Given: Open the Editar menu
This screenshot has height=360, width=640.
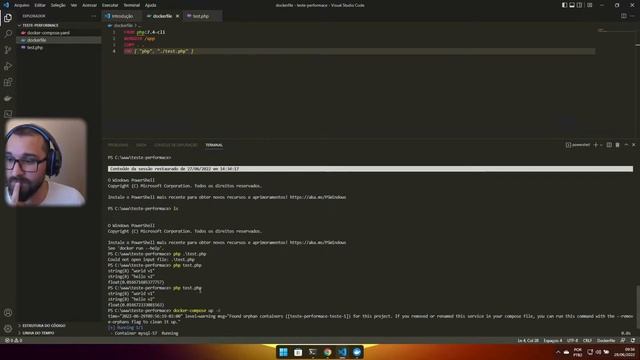Looking at the screenshot, I should [40, 5].
